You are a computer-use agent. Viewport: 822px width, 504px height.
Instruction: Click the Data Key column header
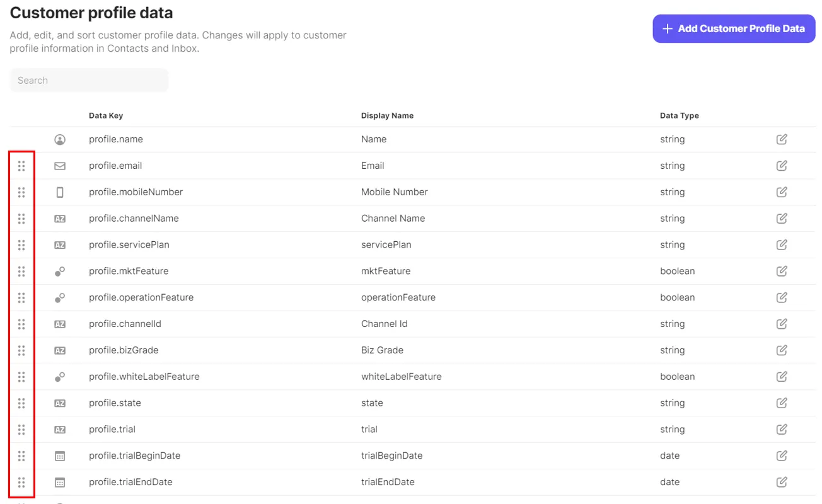point(106,116)
